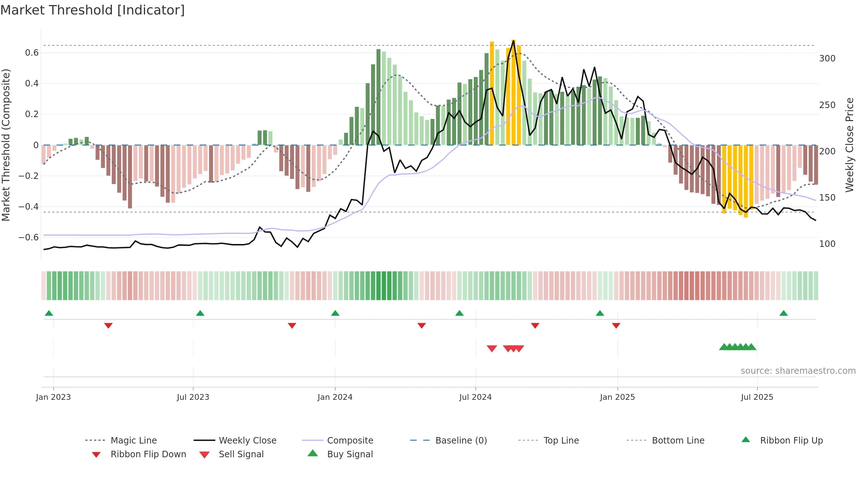
Task: Toggle the Composite legend entry
Action: point(337,440)
